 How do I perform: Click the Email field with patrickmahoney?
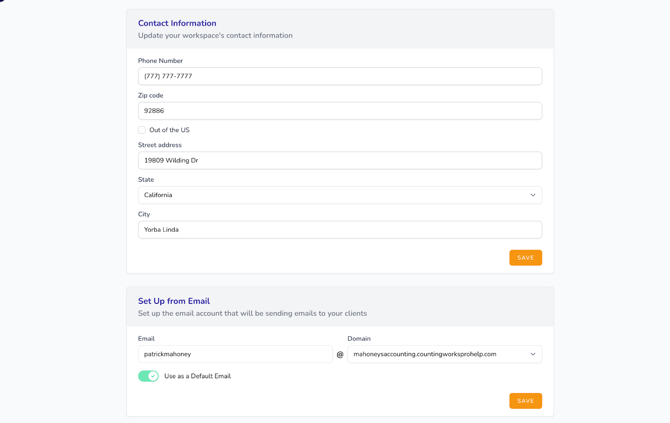[x=235, y=354]
